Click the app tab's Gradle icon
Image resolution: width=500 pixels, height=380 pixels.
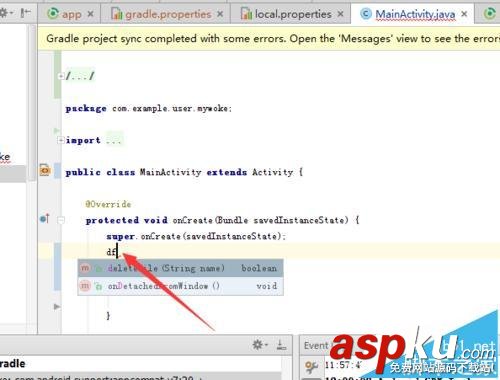pyautogui.click(x=53, y=14)
